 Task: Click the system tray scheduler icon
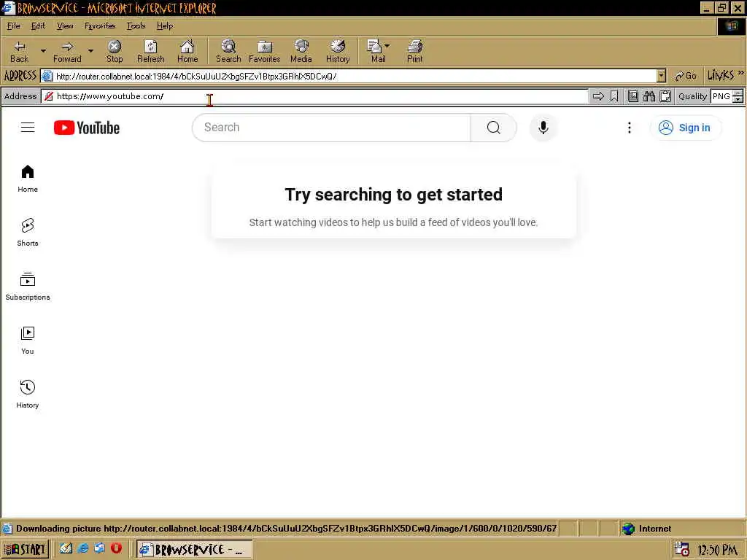682,550
